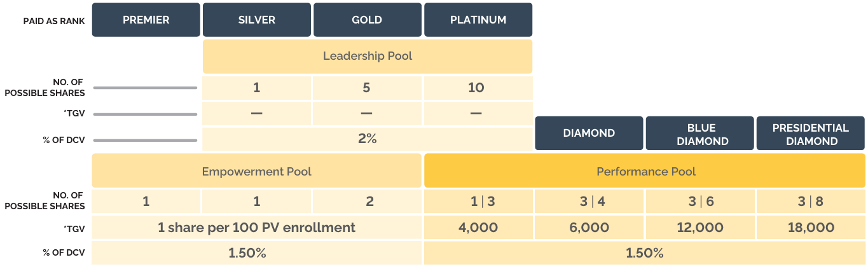Select the Performance Pool banner
The width and height of the screenshot is (868, 269).
tap(645, 171)
